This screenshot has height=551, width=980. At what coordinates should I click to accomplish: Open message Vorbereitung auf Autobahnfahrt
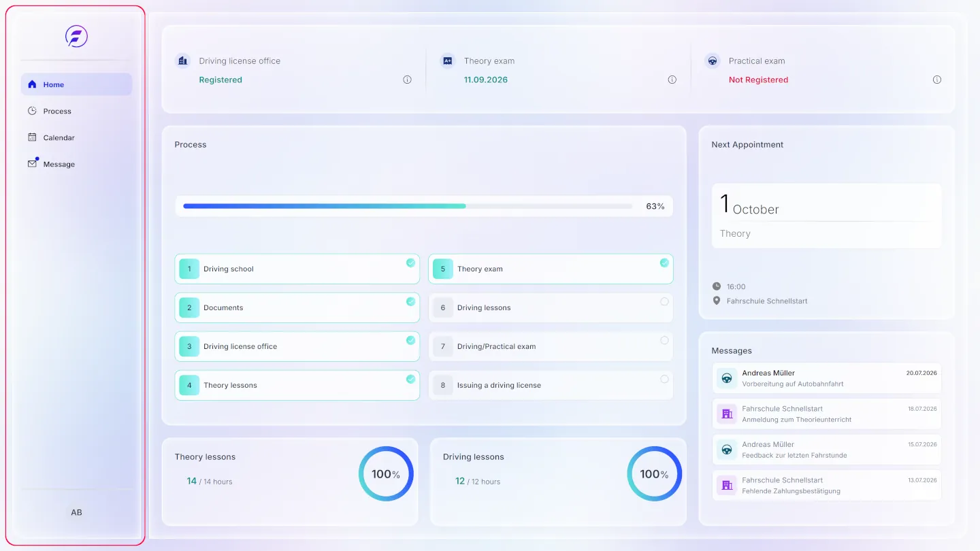[x=827, y=378]
